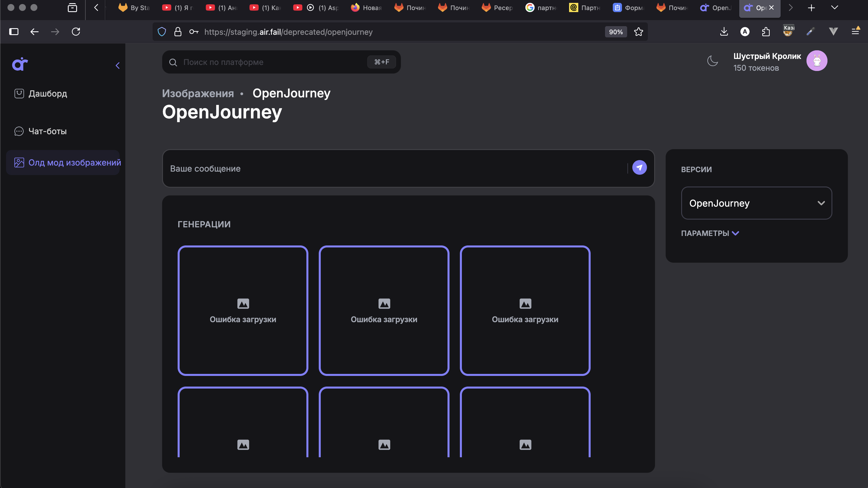The width and height of the screenshot is (868, 488).
Task: List all tabs with the dropdown chevron
Action: click(835, 7)
